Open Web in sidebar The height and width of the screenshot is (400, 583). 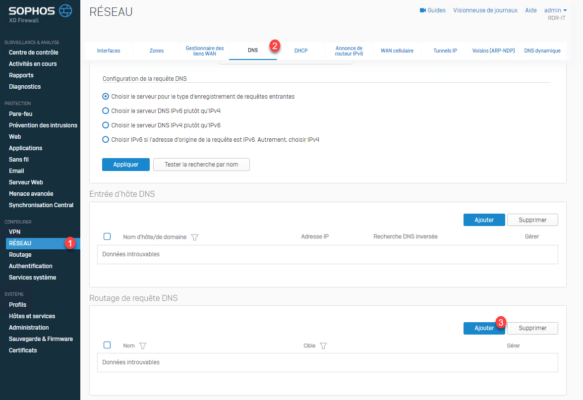click(x=15, y=137)
